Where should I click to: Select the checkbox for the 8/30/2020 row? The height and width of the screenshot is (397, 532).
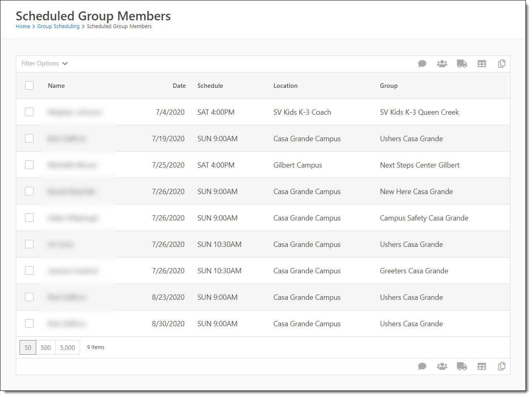29,323
